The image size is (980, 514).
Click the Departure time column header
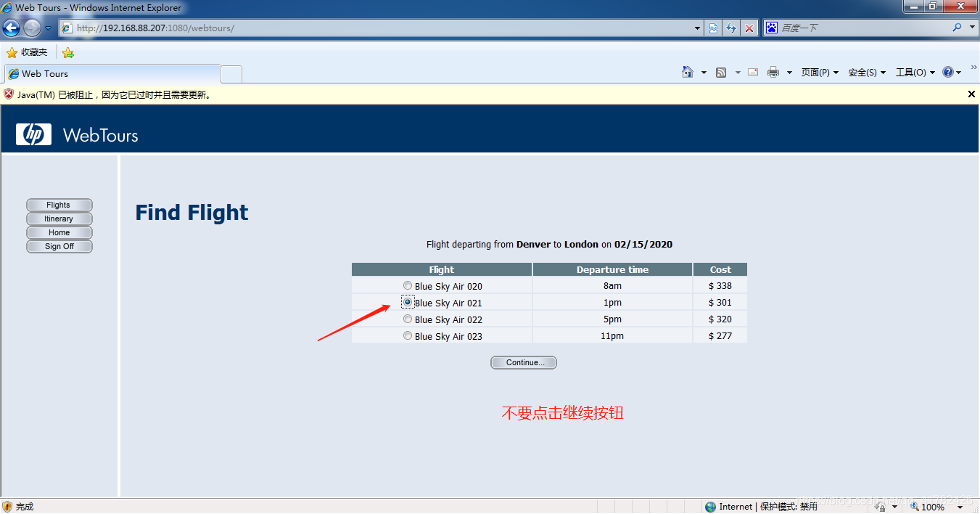pos(613,269)
